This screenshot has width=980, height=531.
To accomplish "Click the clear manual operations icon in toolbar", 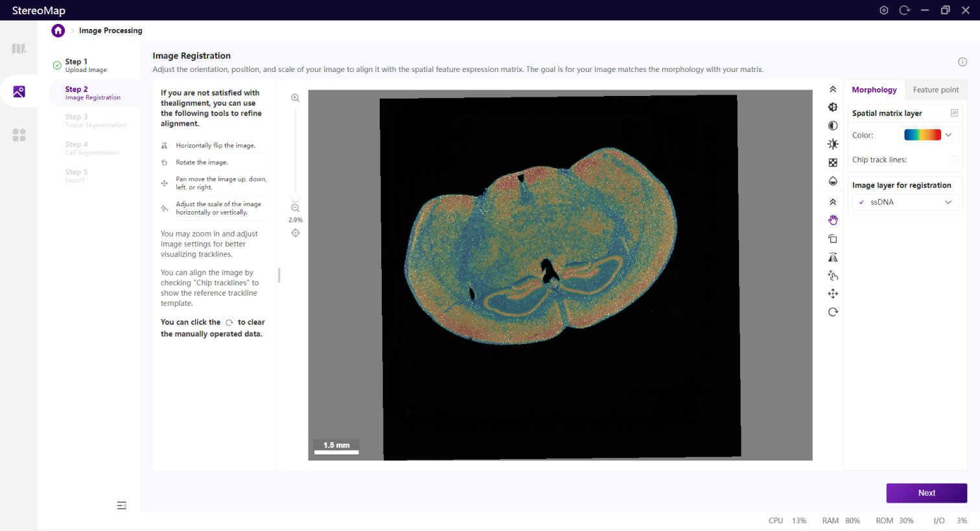I will click(833, 312).
